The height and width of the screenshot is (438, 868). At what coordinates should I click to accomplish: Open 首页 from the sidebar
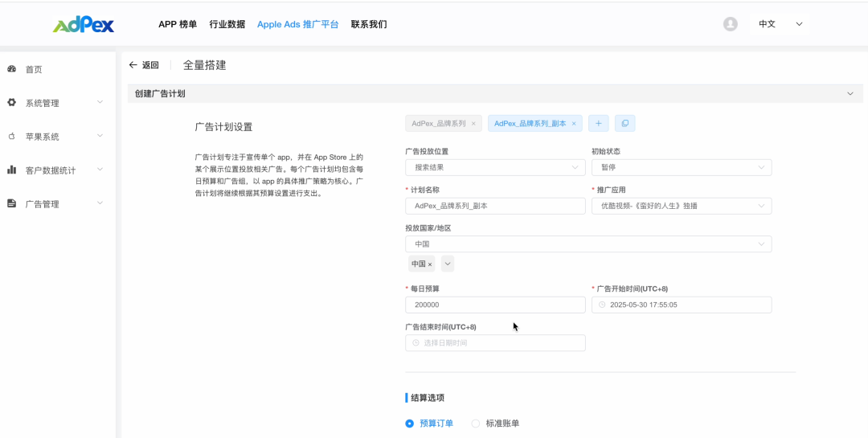[x=34, y=70]
